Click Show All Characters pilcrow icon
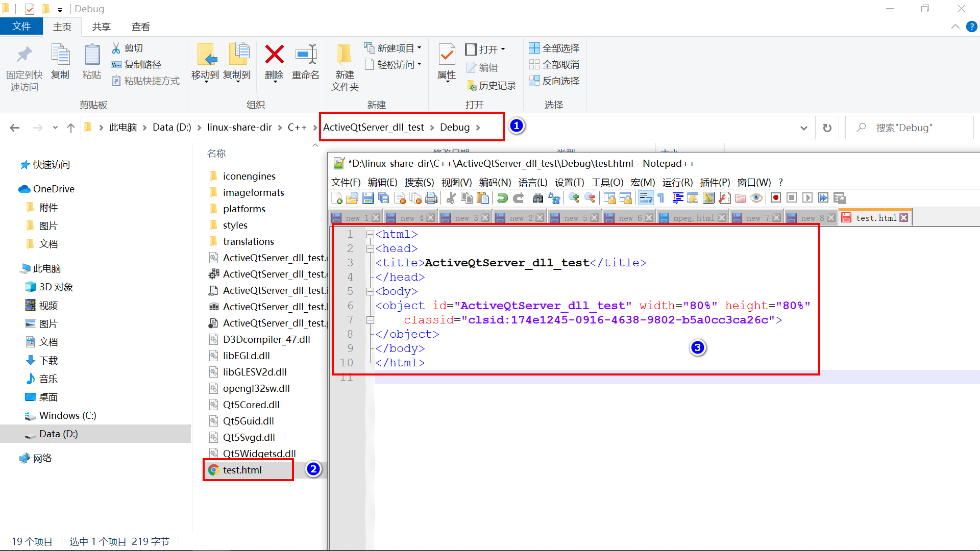This screenshot has height=551, width=980. [x=661, y=198]
